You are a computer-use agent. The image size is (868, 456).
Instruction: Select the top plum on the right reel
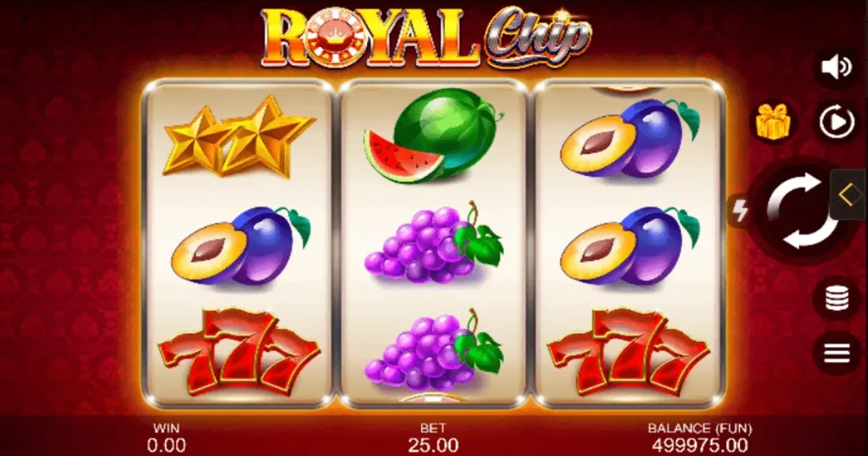pyautogui.click(x=629, y=138)
